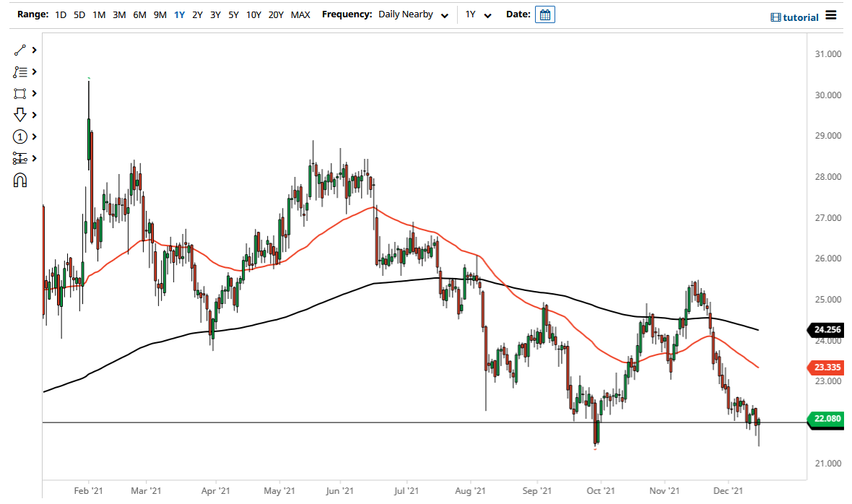Select the down arrow marker tool
852x504 pixels.
point(19,115)
